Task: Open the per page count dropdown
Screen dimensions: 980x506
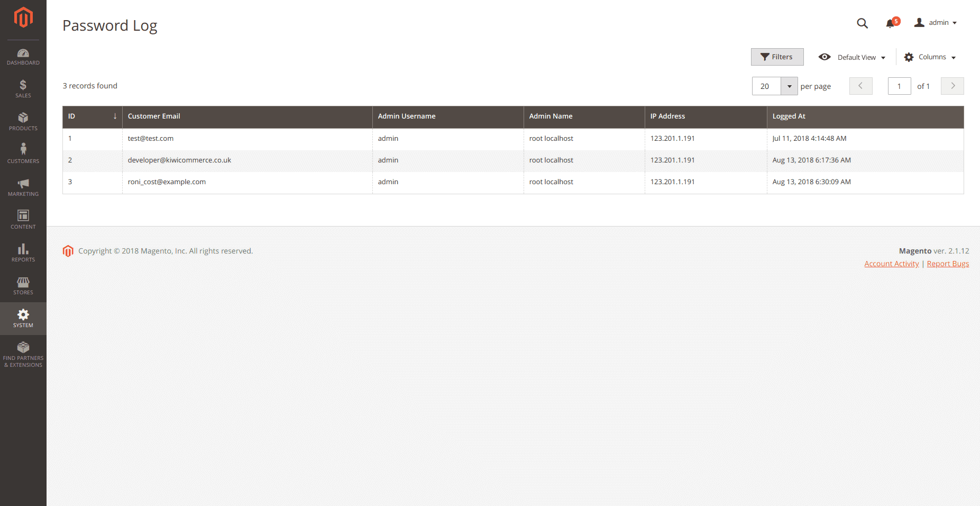Action: [789, 86]
